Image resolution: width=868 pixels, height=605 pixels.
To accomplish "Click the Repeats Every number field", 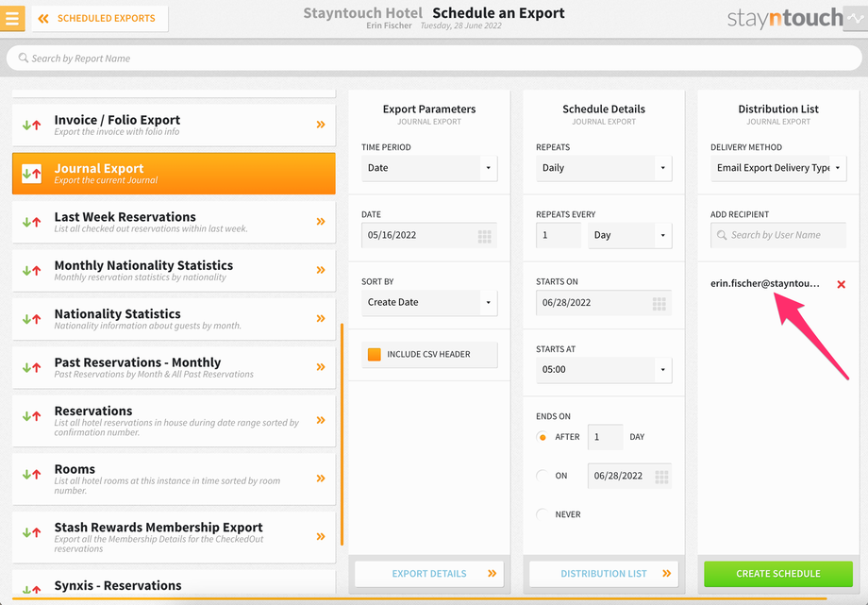I will click(558, 235).
